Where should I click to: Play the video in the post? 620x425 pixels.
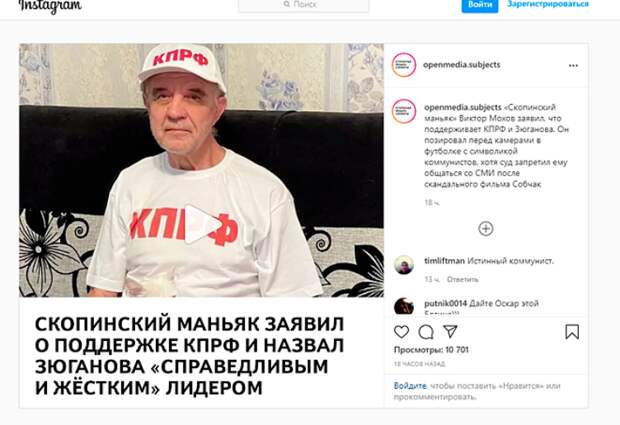201,224
